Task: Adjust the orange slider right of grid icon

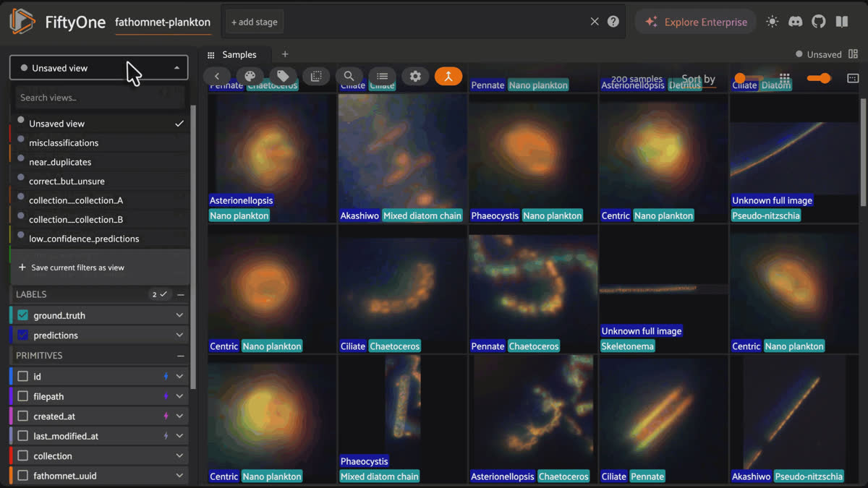Action: [x=819, y=78]
